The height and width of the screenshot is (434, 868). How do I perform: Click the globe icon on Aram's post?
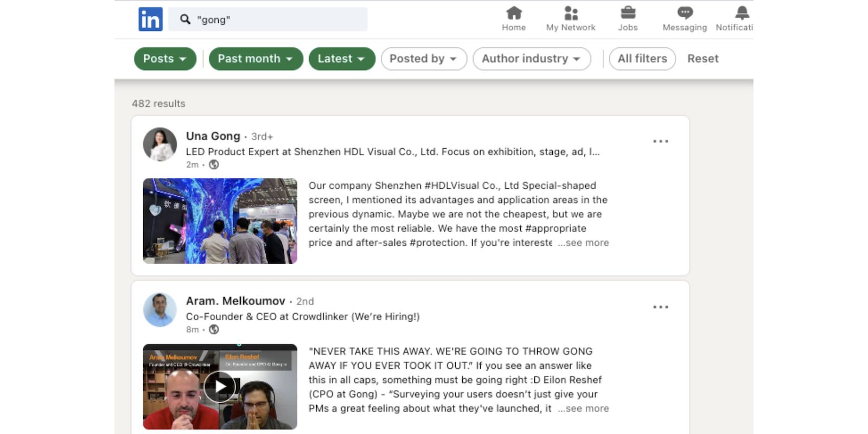point(214,329)
